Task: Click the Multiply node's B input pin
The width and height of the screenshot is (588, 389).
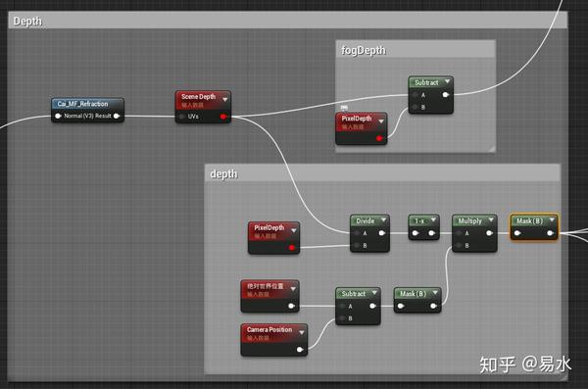Action: click(x=460, y=245)
